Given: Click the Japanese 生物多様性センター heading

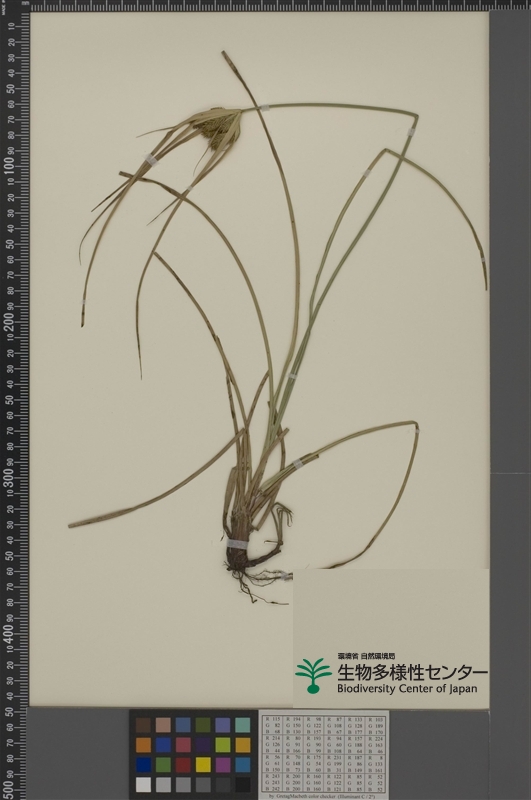Looking at the screenshot, I should point(412,672).
